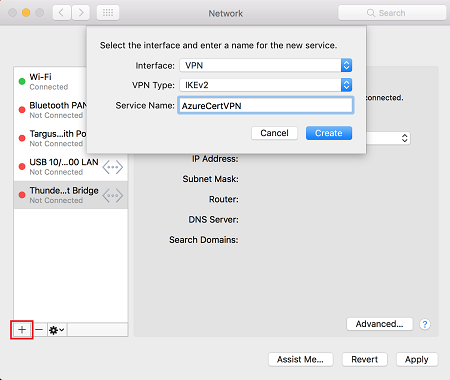This screenshot has width=450, height=380.
Task: Click the USB 10/100 LAN ethernet icon
Action: (x=113, y=167)
